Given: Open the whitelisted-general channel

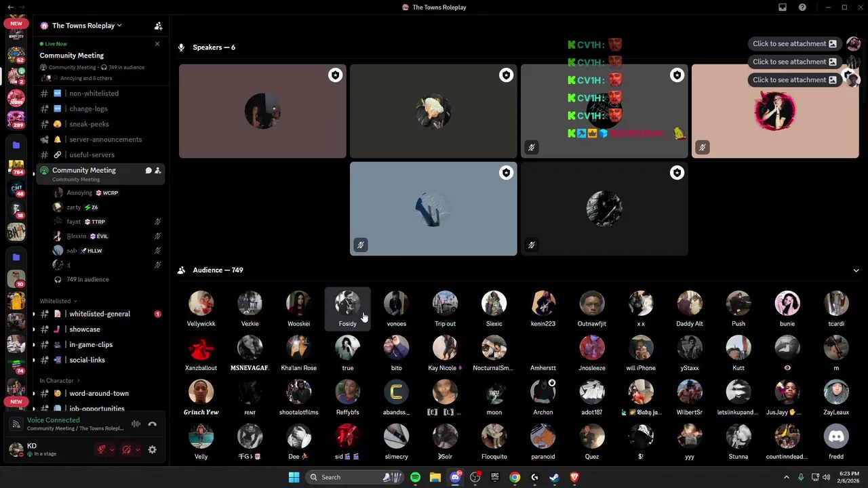Looking at the screenshot, I should click(x=100, y=314).
